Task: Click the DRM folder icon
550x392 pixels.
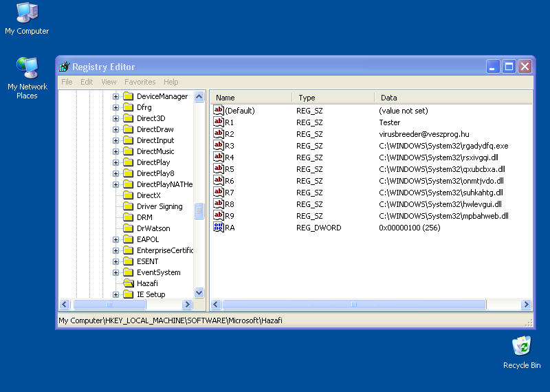Action: pyautogui.click(x=129, y=217)
